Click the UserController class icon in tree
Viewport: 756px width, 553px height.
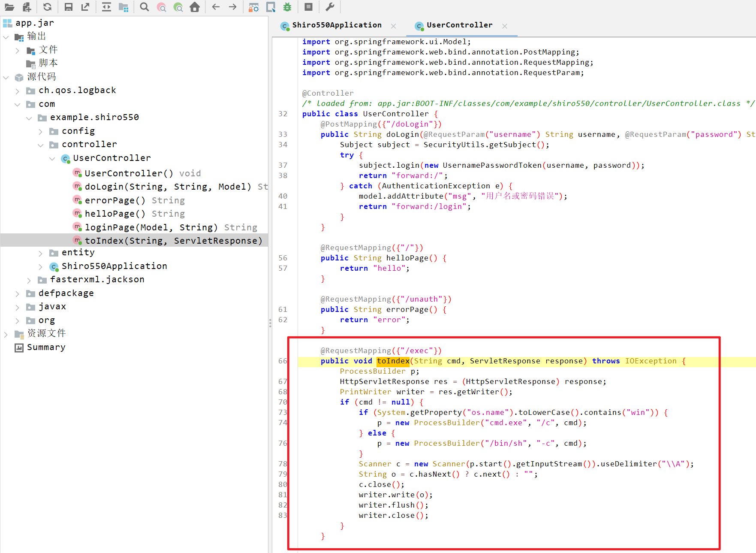[66, 158]
